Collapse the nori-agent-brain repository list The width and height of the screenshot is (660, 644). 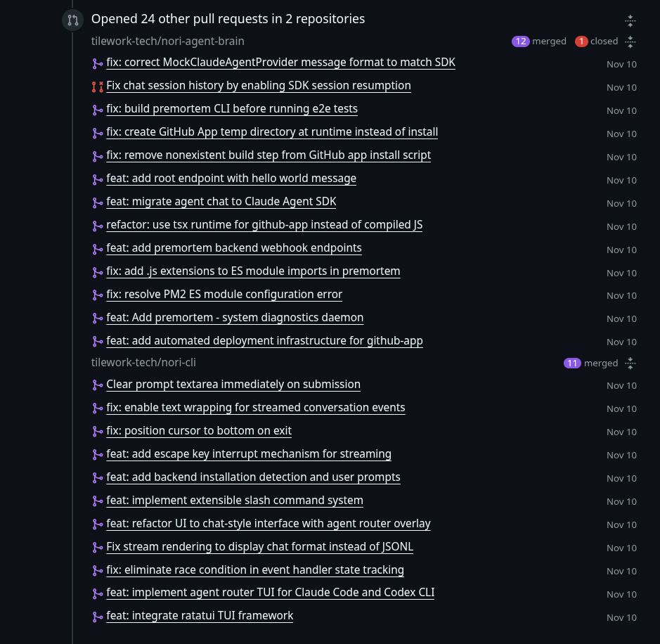coord(630,41)
